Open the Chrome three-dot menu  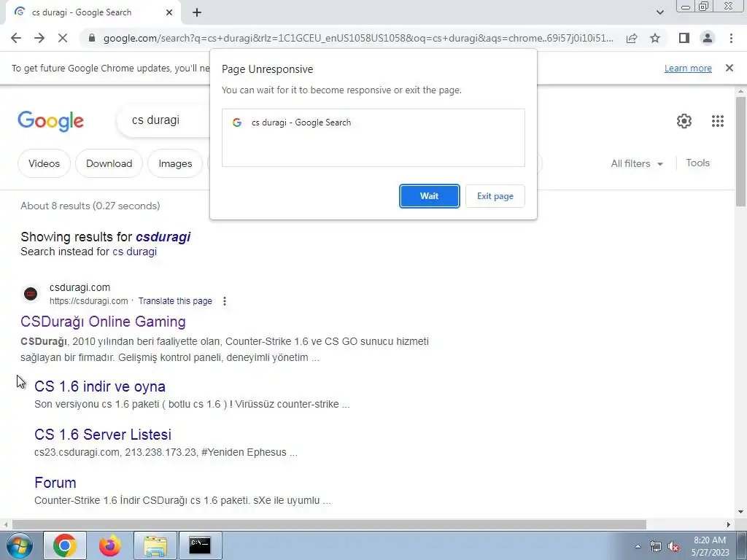click(x=731, y=38)
